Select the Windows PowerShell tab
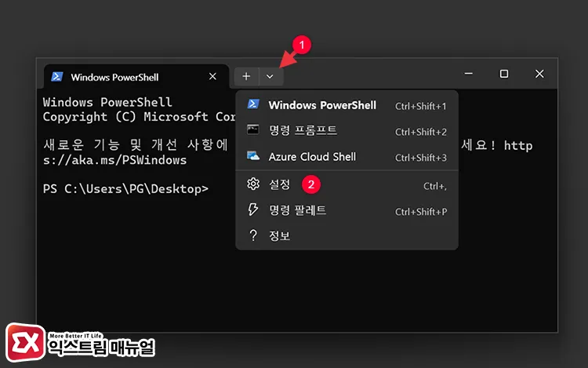The width and height of the screenshot is (588, 368). (x=136, y=77)
